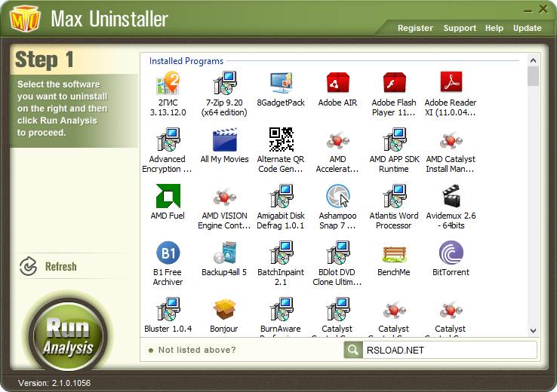Open the Update menu item
This screenshot has height=392, width=557.
527,28
